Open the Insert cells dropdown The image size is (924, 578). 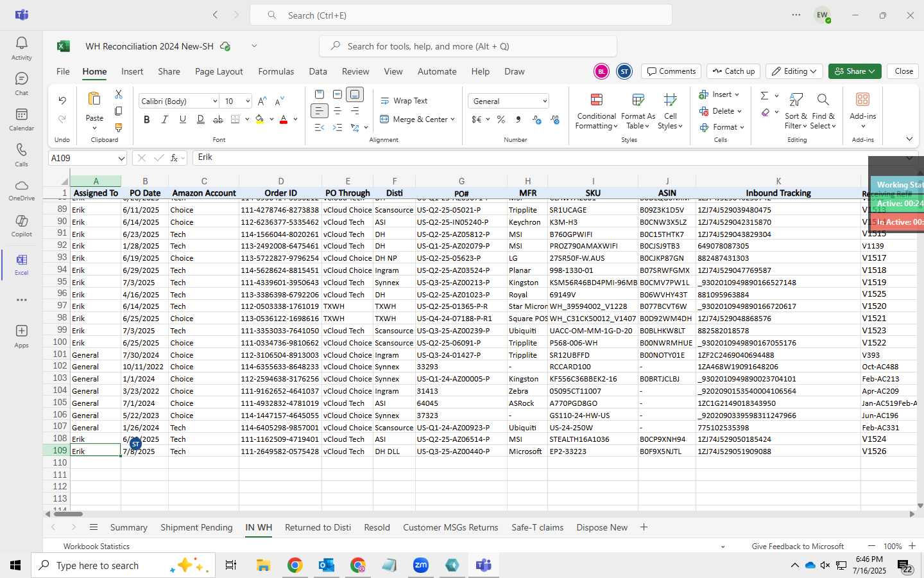tap(719, 94)
